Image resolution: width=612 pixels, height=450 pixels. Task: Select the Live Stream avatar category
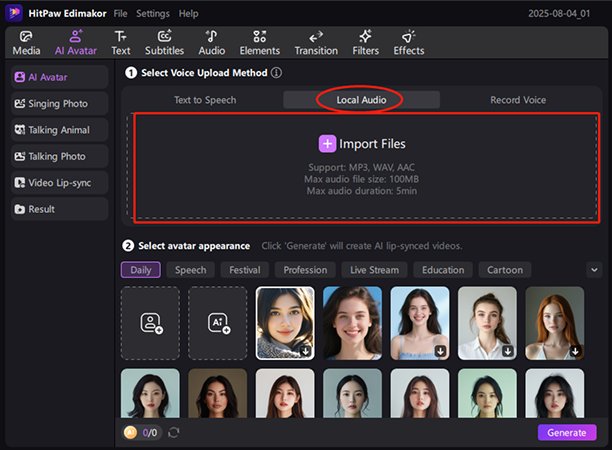tap(374, 270)
